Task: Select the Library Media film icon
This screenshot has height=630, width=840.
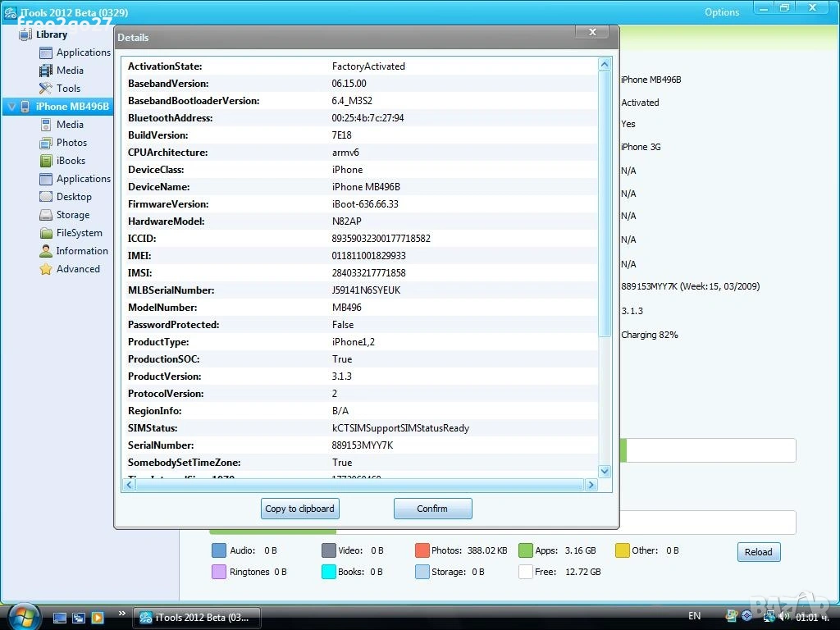Action: click(x=46, y=71)
